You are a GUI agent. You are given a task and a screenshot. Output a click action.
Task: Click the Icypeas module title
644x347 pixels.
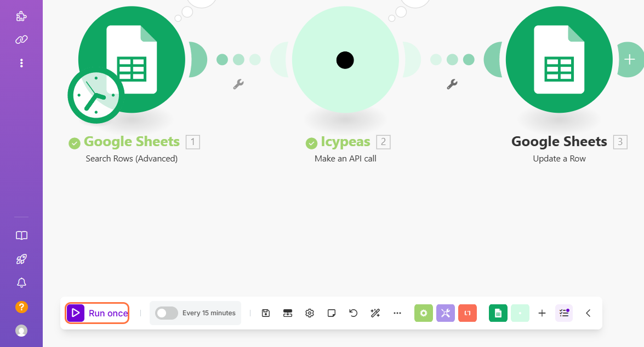point(345,142)
